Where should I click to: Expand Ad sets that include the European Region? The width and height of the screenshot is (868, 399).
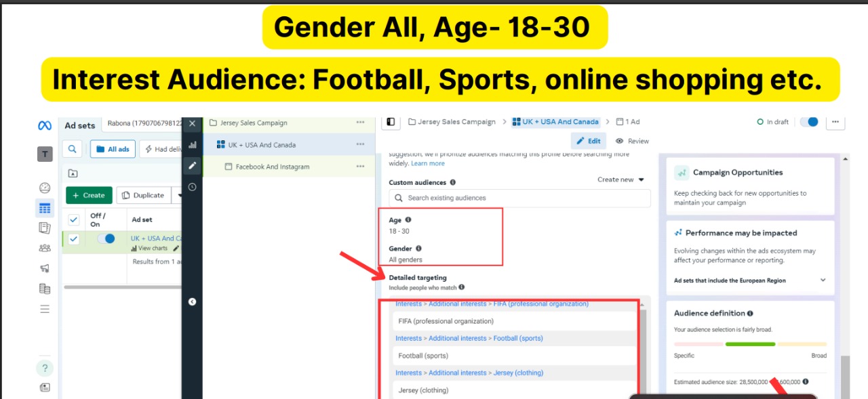pyautogui.click(x=823, y=280)
